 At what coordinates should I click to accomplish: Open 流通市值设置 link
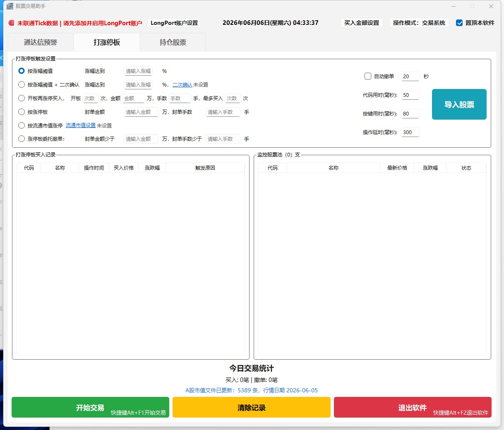pos(81,125)
